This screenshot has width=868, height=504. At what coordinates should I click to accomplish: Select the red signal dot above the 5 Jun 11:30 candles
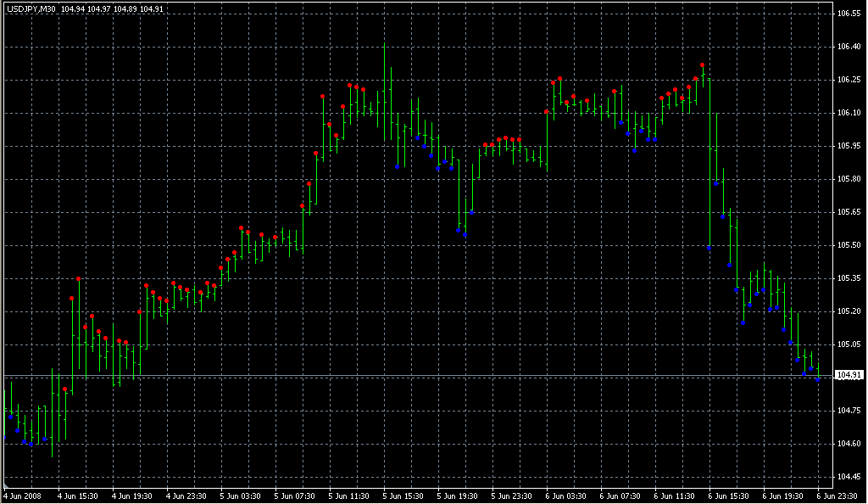(x=349, y=85)
